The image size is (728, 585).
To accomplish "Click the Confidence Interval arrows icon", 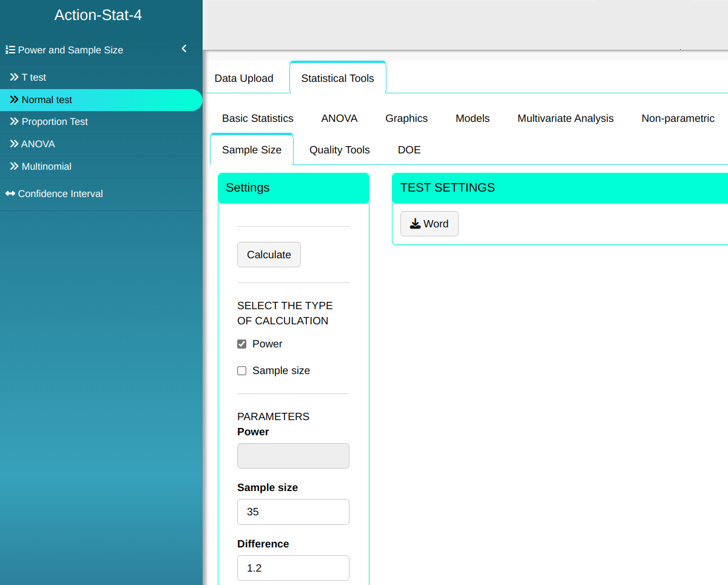I will pos(10,193).
